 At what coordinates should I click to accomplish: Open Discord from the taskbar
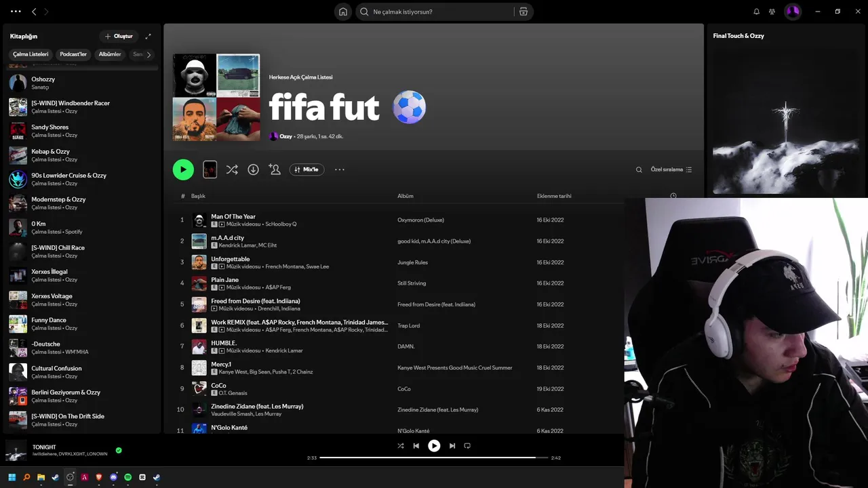[x=113, y=477]
